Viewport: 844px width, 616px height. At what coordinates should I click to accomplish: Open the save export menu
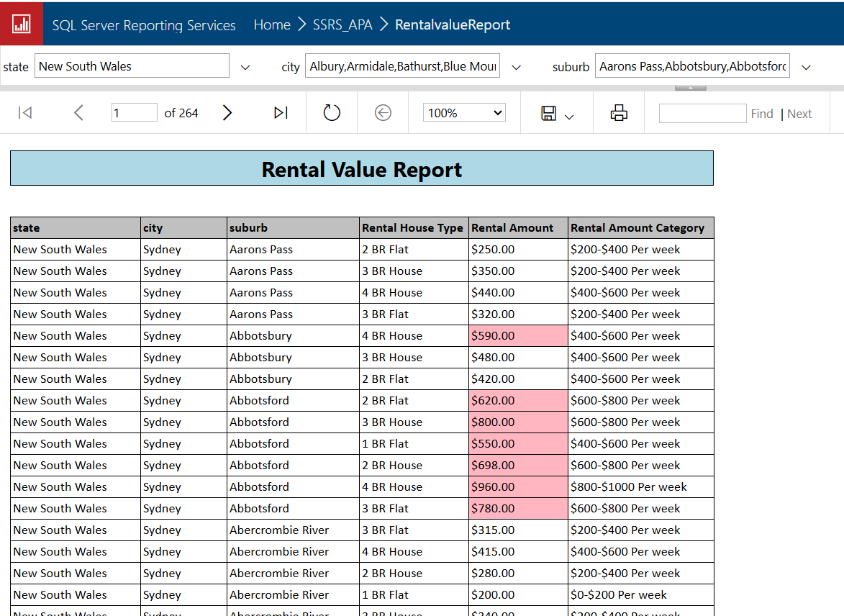[x=556, y=114]
